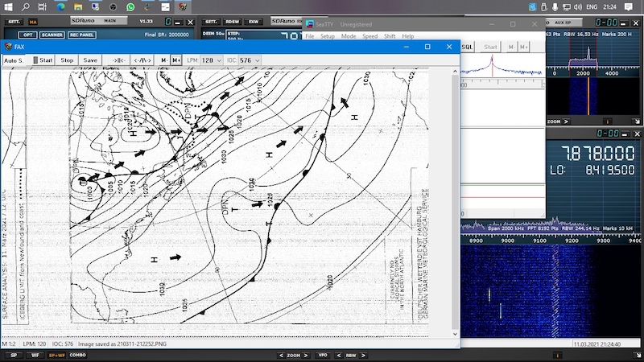Click the Windows search magnifier icon
The image size is (644, 362).
point(27,6)
